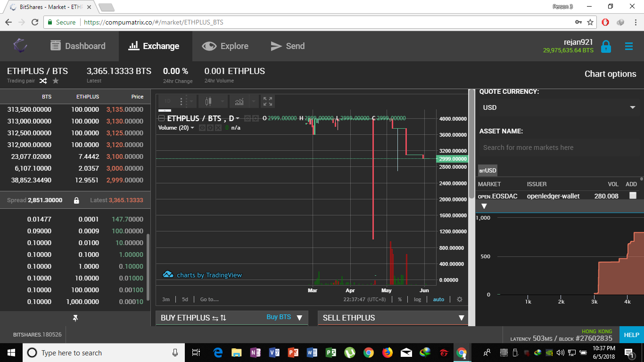This screenshot has width=644, height=362.
Task: Toggle Volume indicator visibility eye
Action: click(203, 128)
